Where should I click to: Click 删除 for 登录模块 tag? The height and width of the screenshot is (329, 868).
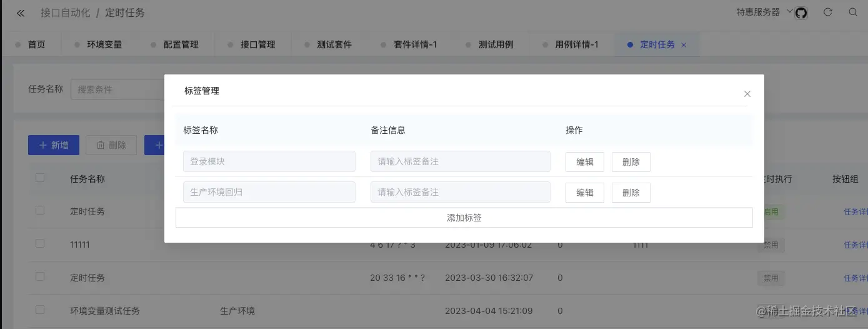point(631,162)
